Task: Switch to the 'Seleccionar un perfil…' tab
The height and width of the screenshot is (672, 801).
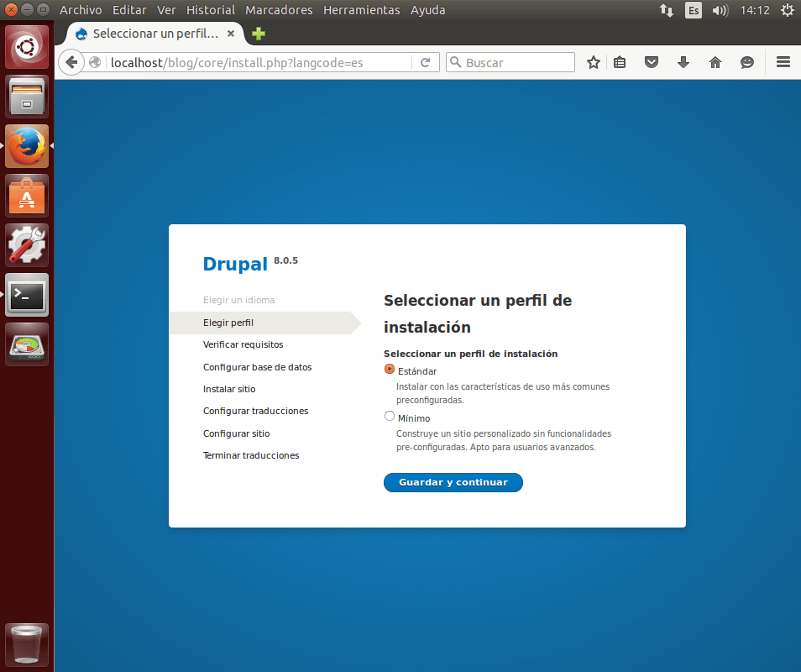Action: pos(154,34)
